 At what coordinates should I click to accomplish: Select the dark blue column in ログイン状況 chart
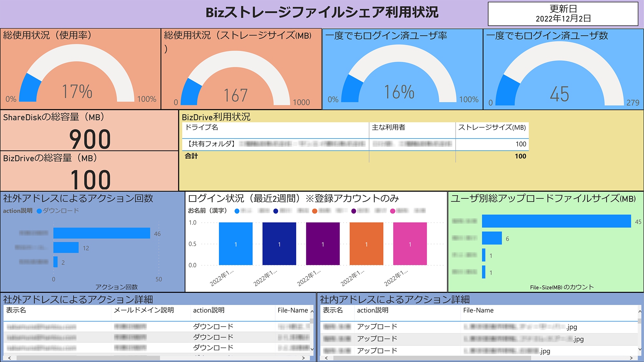click(279, 244)
